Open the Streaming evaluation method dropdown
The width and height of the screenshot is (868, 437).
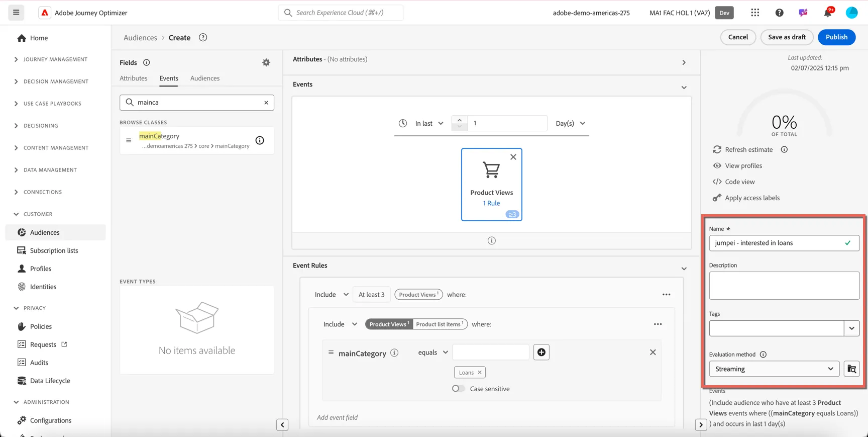(774, 369)
